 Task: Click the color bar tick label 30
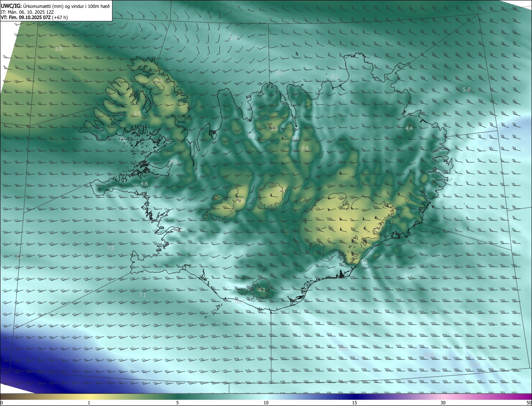coord(443,403)
